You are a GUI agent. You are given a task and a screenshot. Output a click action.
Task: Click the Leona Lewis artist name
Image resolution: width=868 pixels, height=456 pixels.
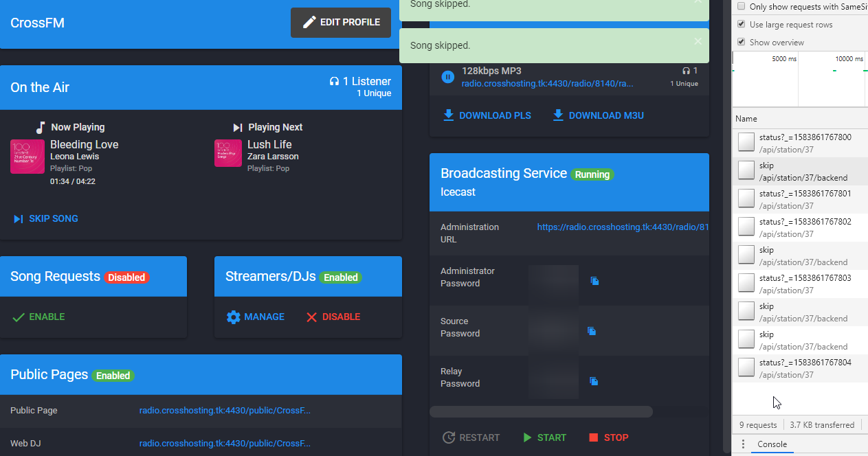[74, 157]
